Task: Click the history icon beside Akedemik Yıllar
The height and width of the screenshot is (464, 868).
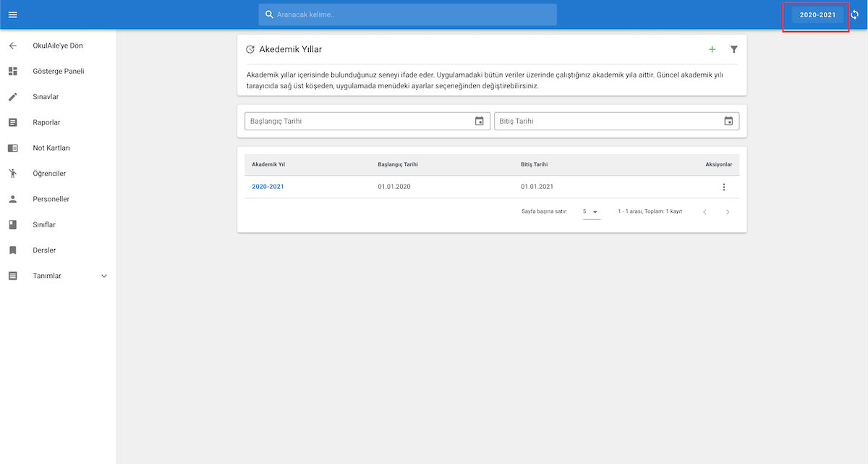Action: (x=250, y=49)
